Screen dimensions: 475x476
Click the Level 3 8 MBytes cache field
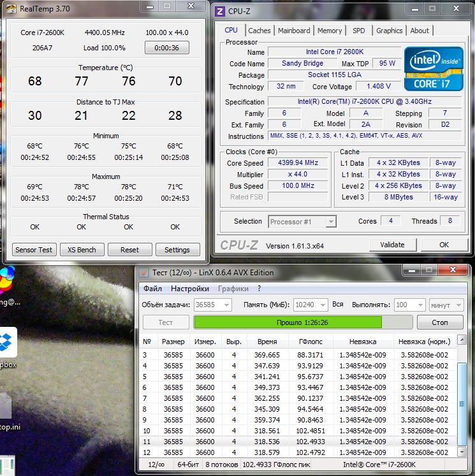[x=398, y=197]
